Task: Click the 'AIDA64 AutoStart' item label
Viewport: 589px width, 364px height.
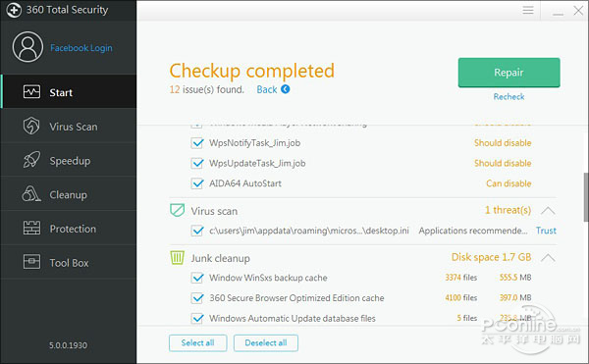Action: pyautogui.click(x=245, y=183)
